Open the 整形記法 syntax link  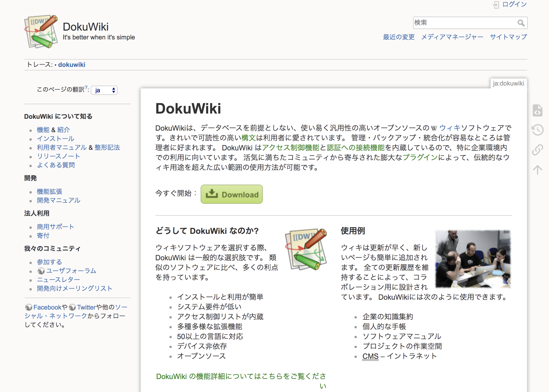107,147
